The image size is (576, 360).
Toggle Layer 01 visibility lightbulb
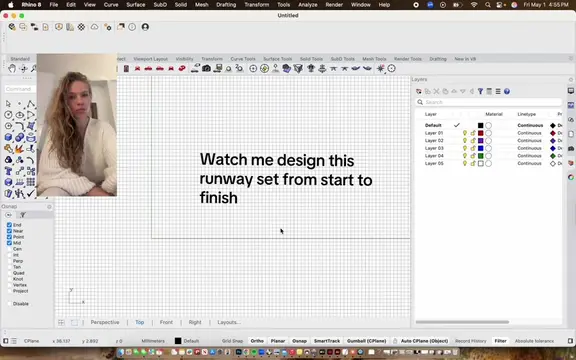pos(465,133)
